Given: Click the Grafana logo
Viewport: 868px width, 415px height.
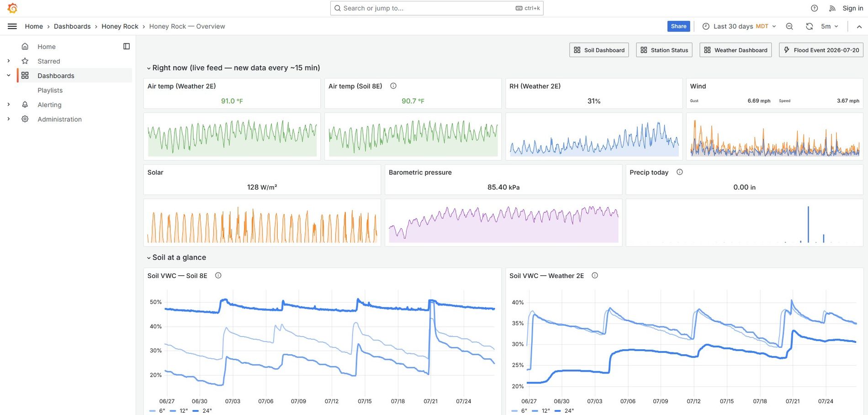Looking at the screenshot, I should (x=12, y=8).
